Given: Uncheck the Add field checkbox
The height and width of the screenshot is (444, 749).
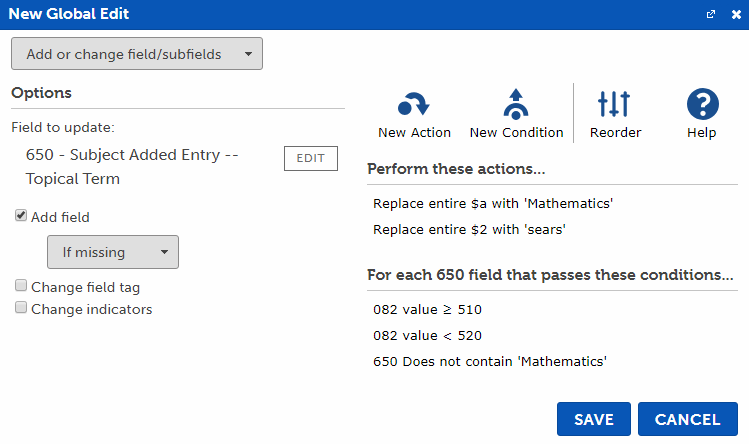Looking at the screenshot, I should click(21, 216).
